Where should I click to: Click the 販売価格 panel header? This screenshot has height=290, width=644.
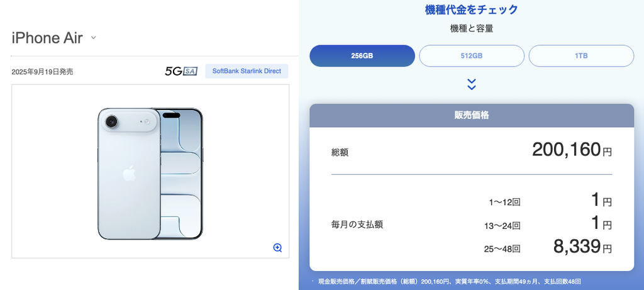(472, 115)
